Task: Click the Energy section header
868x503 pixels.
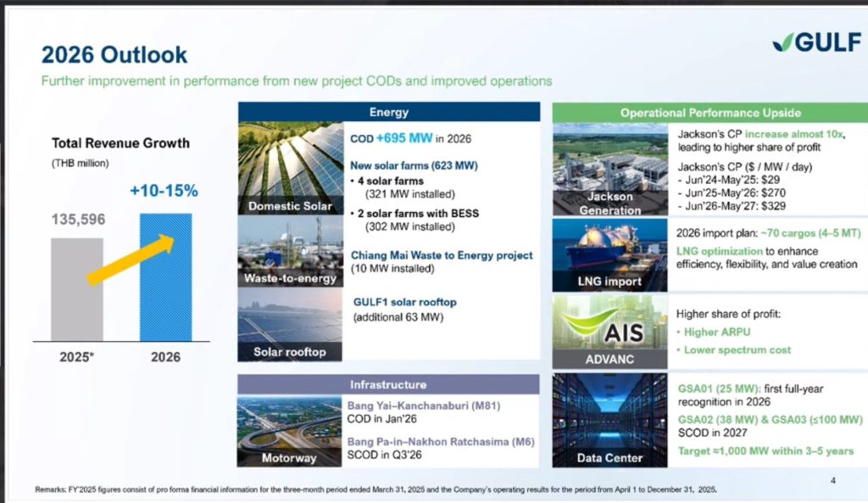Action: [388, 112]
